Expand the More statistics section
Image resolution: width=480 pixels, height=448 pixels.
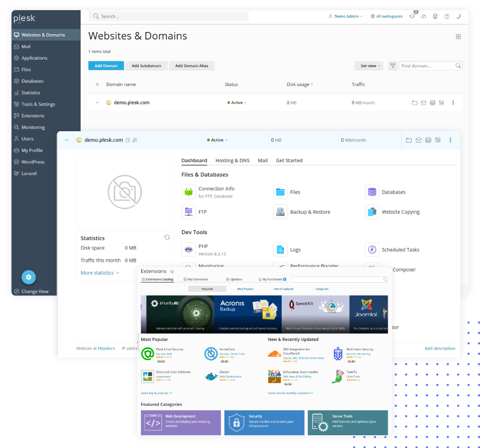(100, 273)
